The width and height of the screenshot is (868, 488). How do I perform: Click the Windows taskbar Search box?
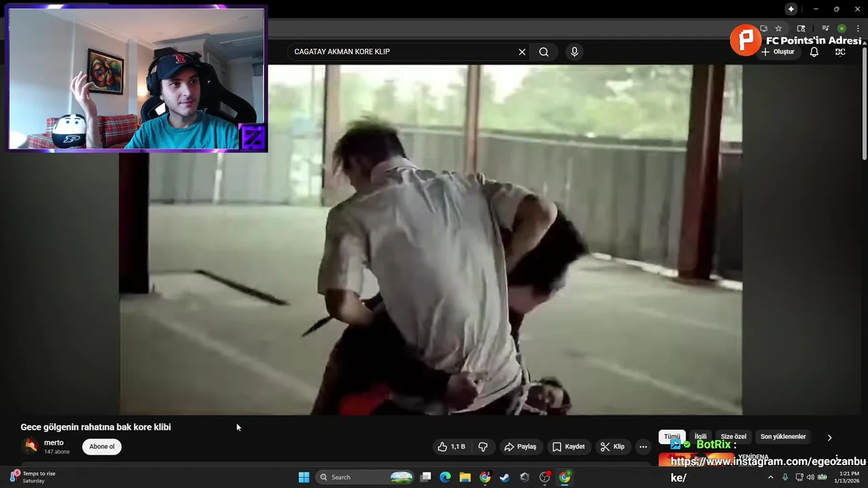click(x=366, y=477)
